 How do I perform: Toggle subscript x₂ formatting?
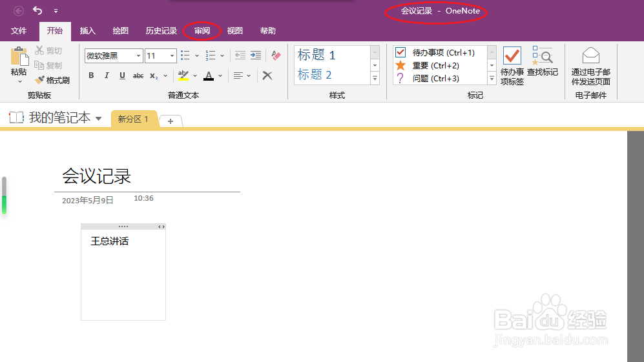(154, 75)
